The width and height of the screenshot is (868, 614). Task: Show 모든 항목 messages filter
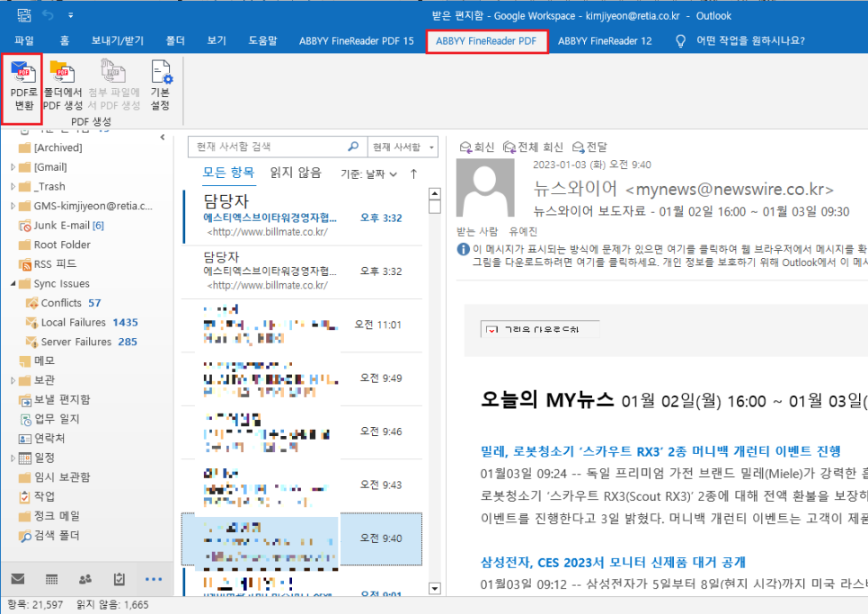tap(228, 173)
